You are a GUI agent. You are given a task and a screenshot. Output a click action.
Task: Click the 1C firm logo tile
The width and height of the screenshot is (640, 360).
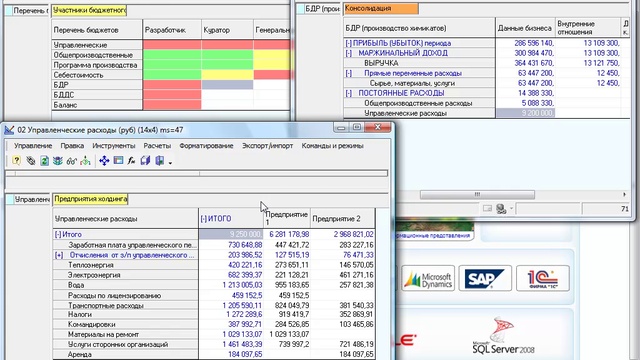(542, 278)
